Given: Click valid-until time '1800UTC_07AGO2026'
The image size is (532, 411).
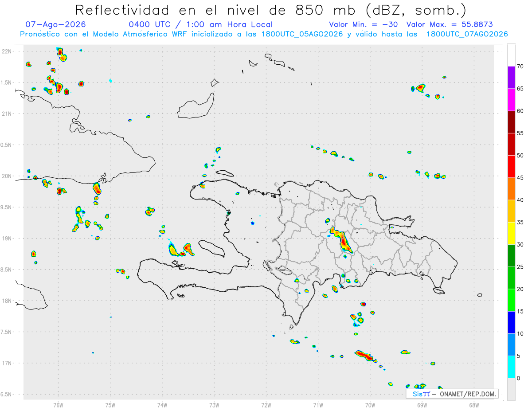Looking at the screenshot, I should 467,34.
